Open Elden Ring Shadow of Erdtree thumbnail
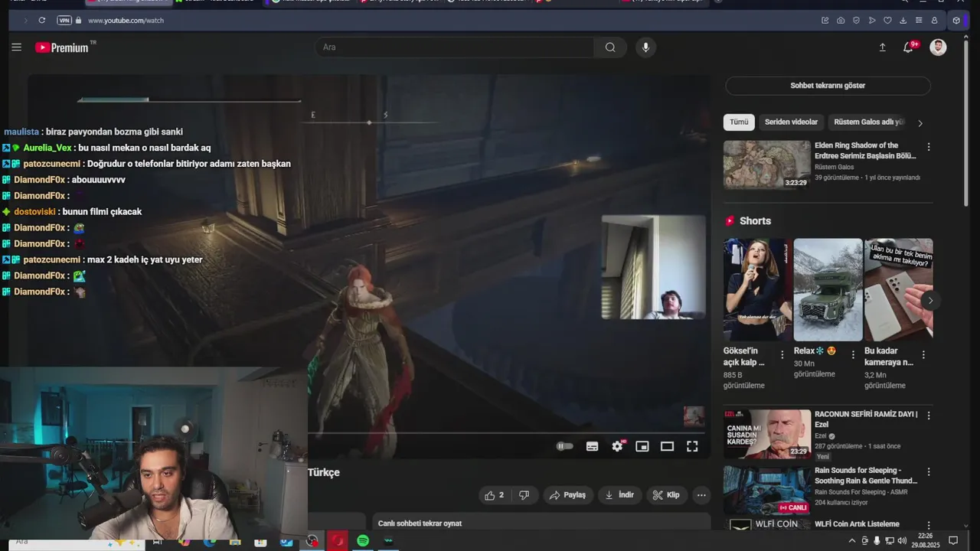The image size is (980, 551). 766,165
